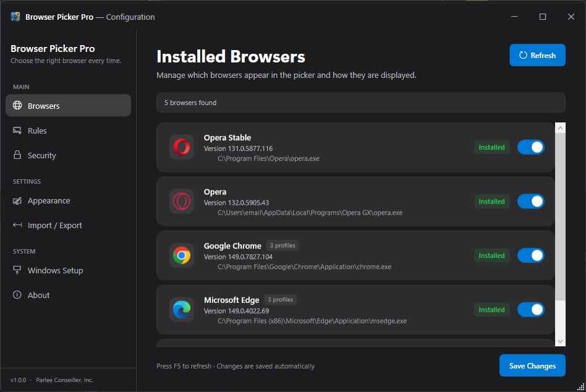This screenshot has height=392, width=586.
Task: Click the scrollbar down arrow
Action: pyautogui.click(x=560, y=341)
